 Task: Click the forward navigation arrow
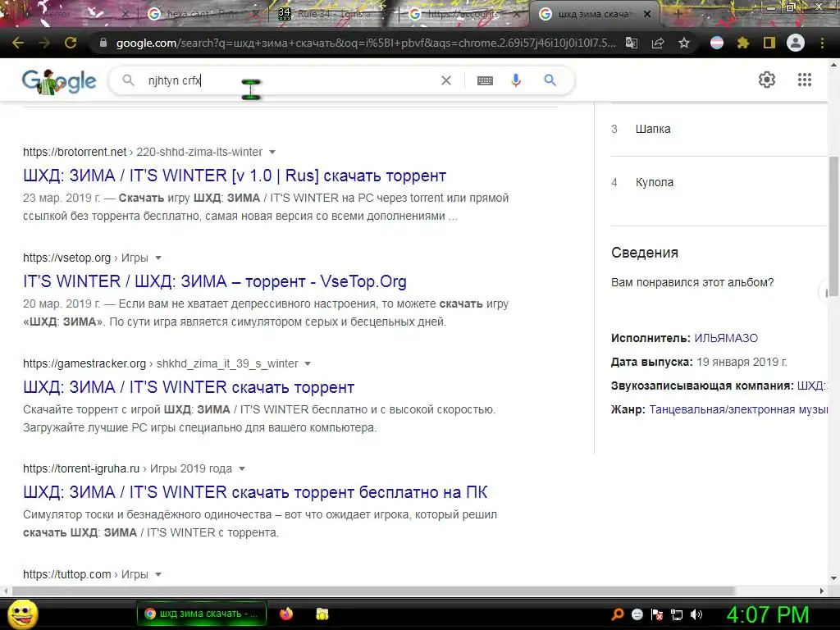coord(44,43)
